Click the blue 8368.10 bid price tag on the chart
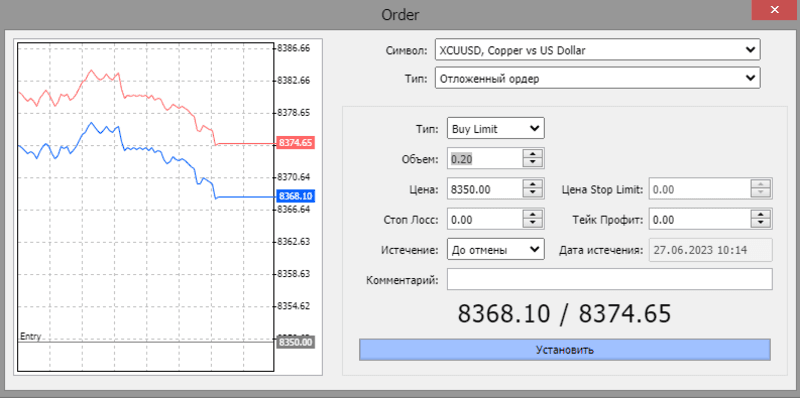 click(x=295, y=196)
